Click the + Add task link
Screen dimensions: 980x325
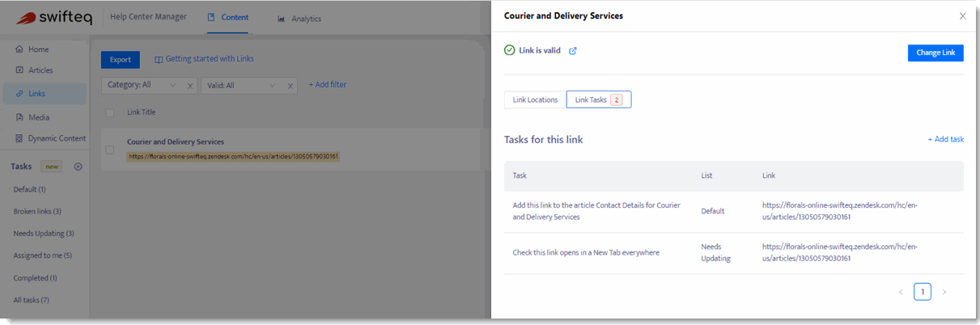(945, 139)
